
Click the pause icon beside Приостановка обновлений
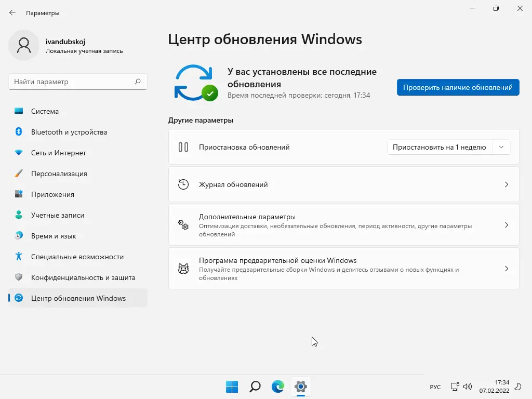click(x=183, y=147)
